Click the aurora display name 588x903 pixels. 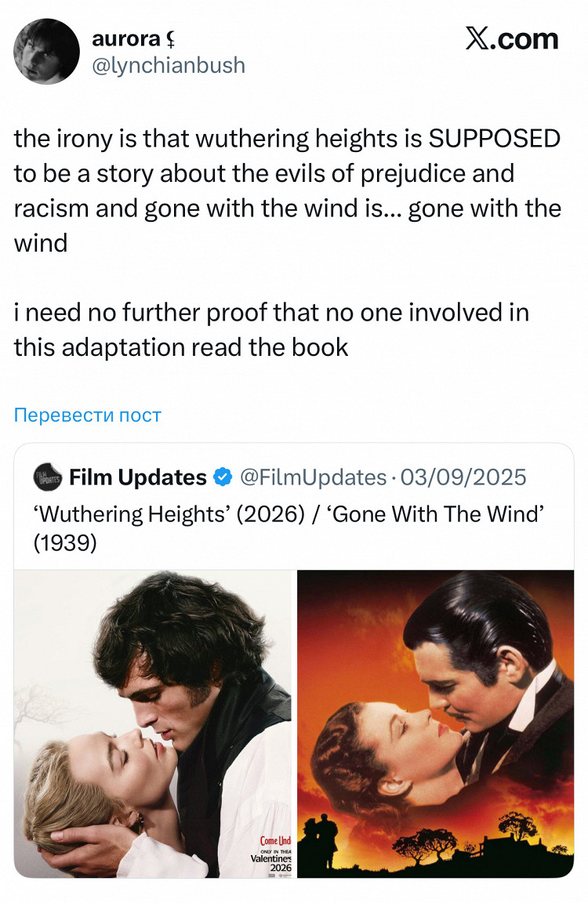[125, 38]
